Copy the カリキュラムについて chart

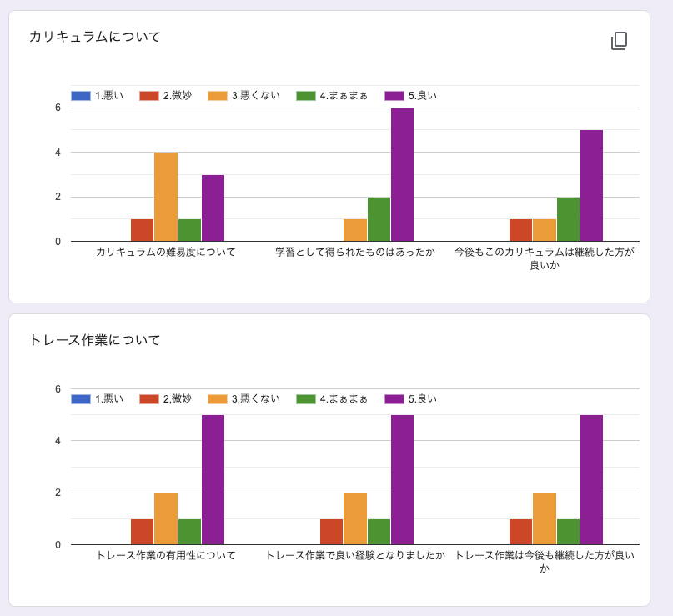(619, 41)
